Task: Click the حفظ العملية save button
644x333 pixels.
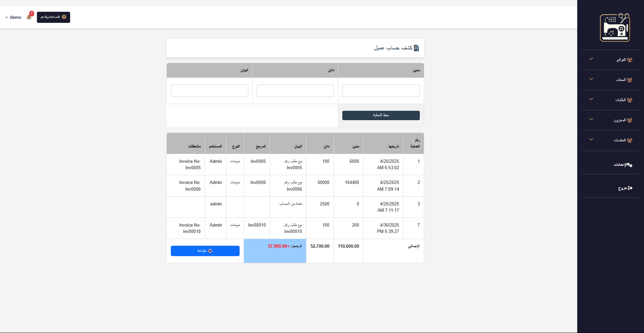Action: click(x=381, y=115)
